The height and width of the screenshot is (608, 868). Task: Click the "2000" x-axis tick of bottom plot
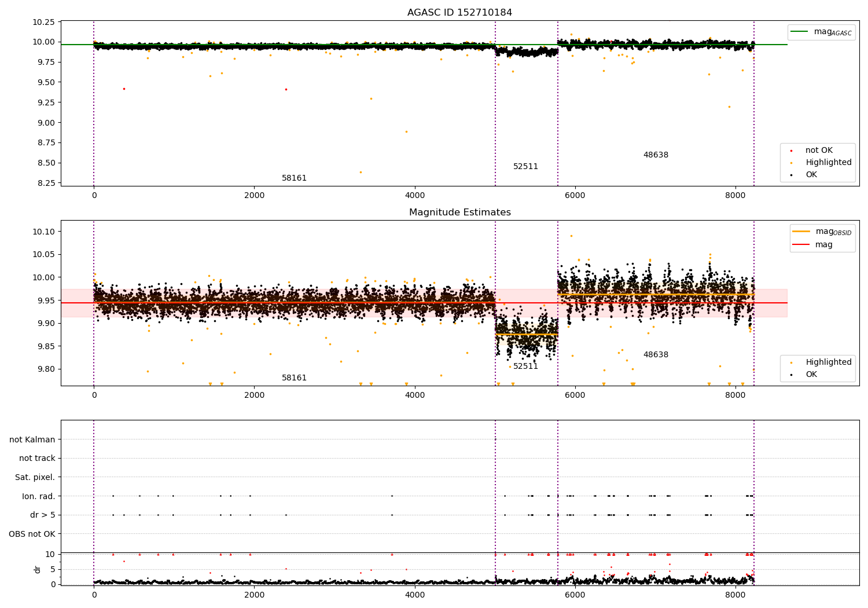(254, 595)
